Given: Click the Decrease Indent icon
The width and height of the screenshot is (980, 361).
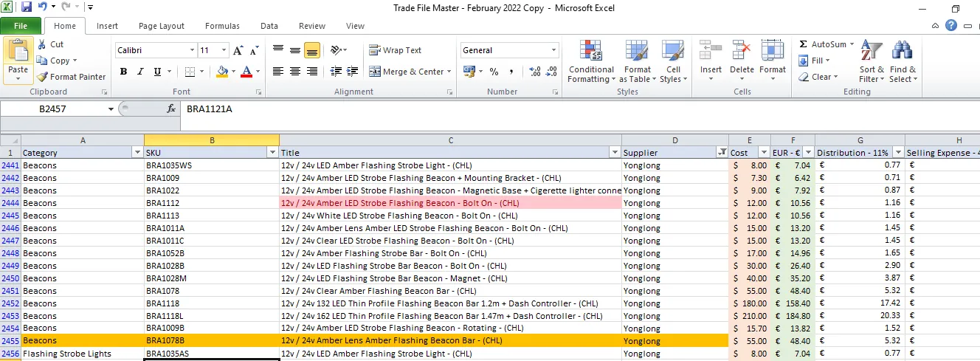Looking at the screenshot, I should pyautogui.click(x=337, y=72).
